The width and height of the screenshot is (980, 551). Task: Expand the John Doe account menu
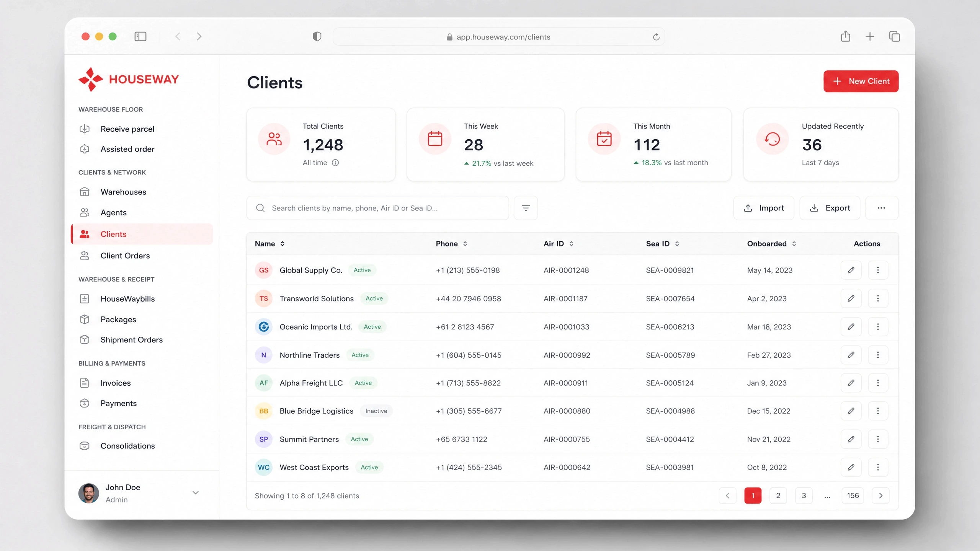coord(196,493)
